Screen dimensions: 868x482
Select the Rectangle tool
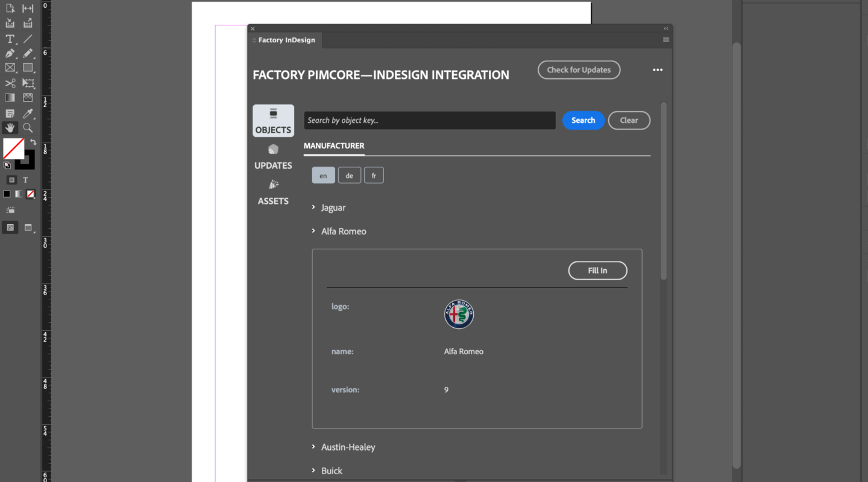pyautogui.click(x=28, y=68)
